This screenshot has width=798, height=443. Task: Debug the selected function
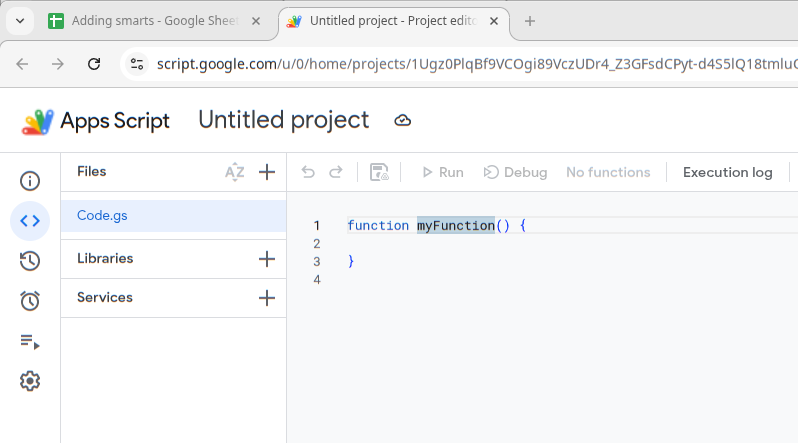[515, 173]
